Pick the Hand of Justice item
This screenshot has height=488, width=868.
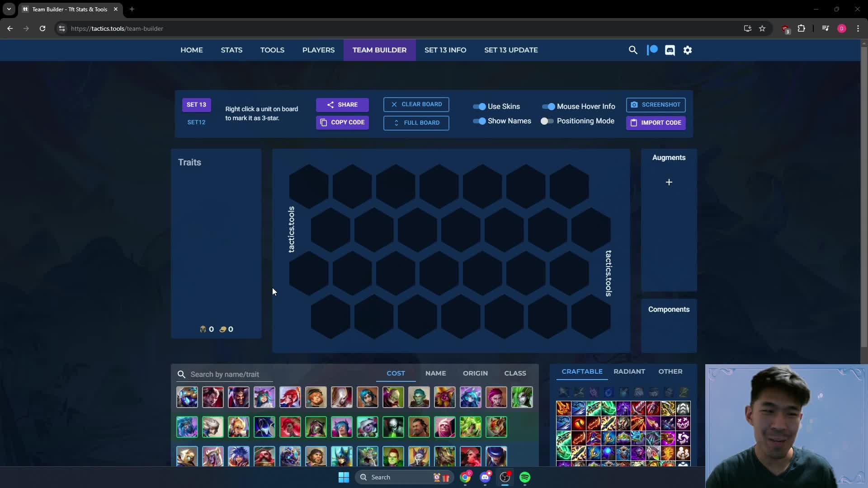click(x=668, y=453)
